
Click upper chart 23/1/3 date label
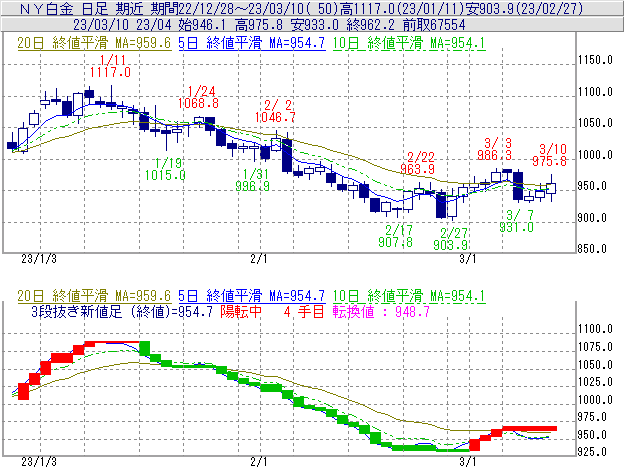click(39, 259)
